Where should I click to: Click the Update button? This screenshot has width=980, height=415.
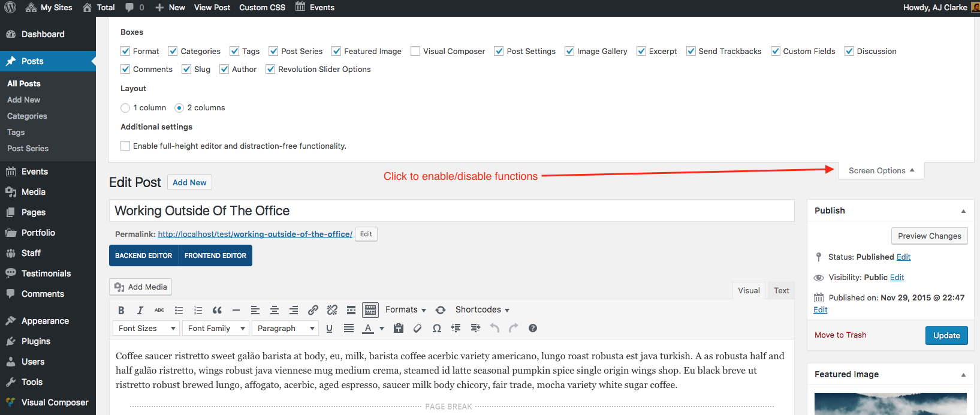click(946, 335)
